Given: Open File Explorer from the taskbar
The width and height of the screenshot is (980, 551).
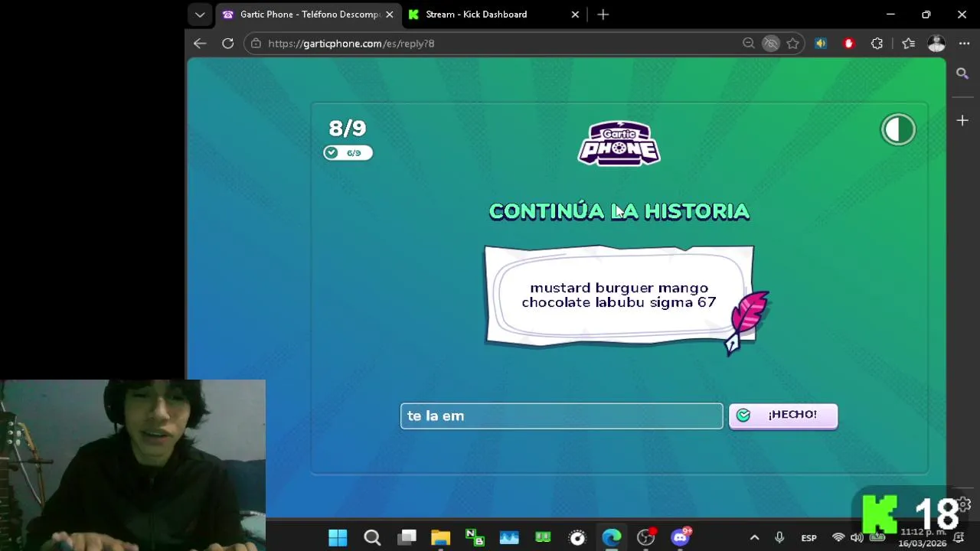Looking at the screenshot, I should tap(440, 537).
